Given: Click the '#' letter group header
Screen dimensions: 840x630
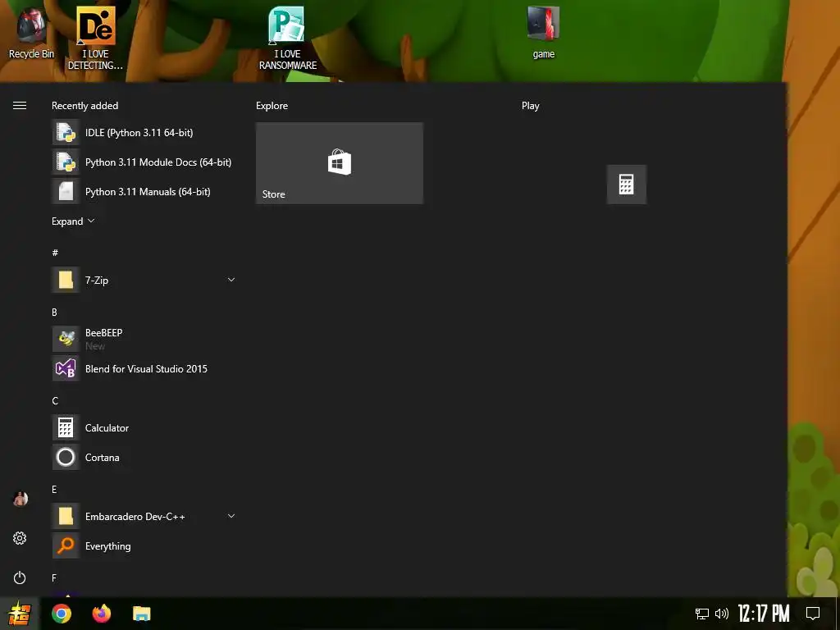Looking at the screenshot, I should (x=55, y=253).
